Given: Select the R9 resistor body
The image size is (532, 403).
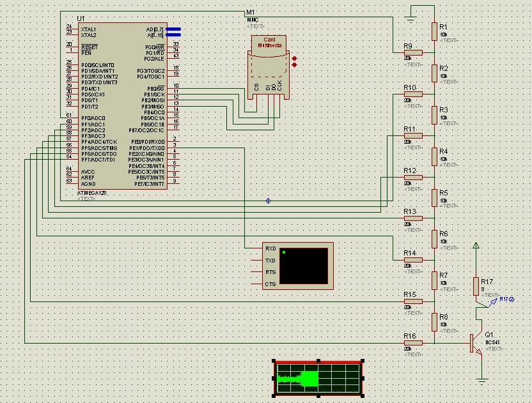Looking at the screenshot, I should pos(413,52).
